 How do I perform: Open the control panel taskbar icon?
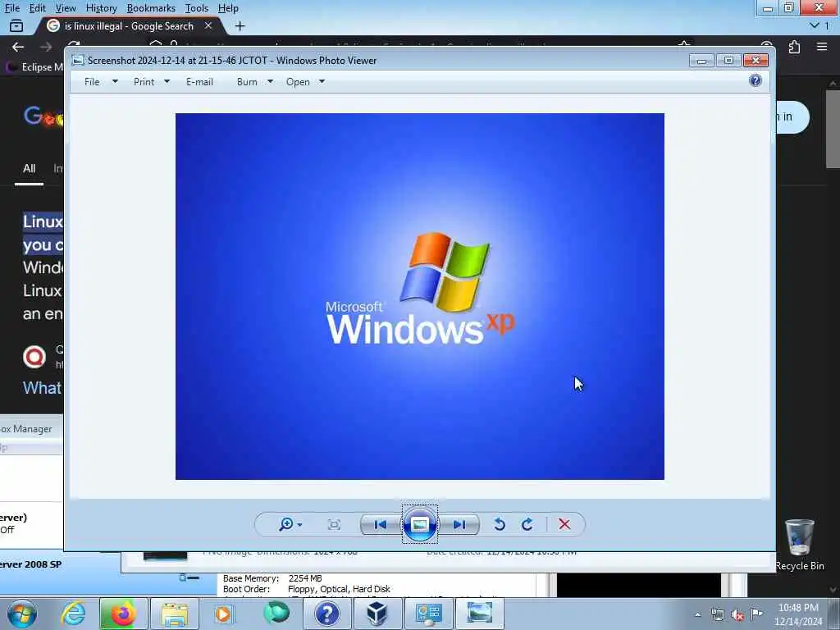pyautogui.click(x=428, y=614)
